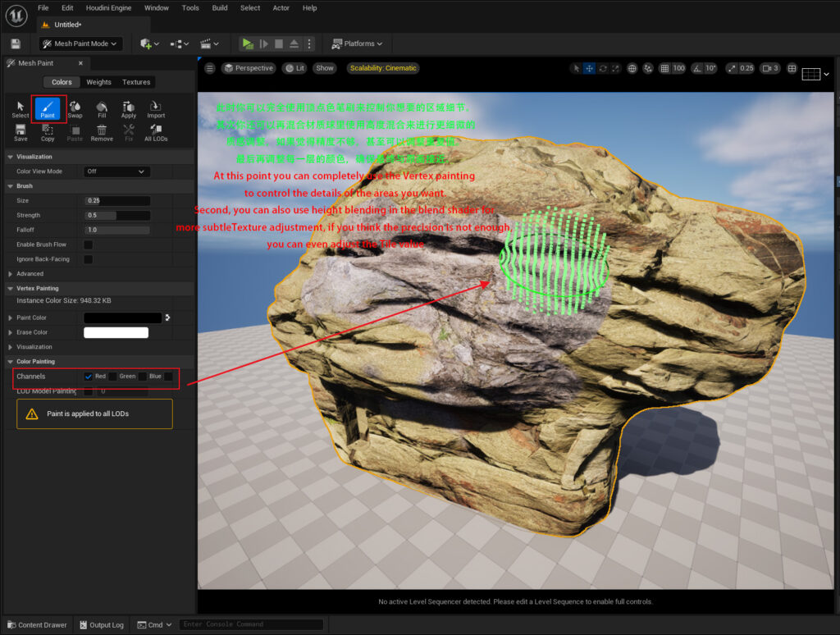Click the black Paint Color swatch
Image resolution: width=840 pixels, height=635 pixels.
click(x=123, y=317)
